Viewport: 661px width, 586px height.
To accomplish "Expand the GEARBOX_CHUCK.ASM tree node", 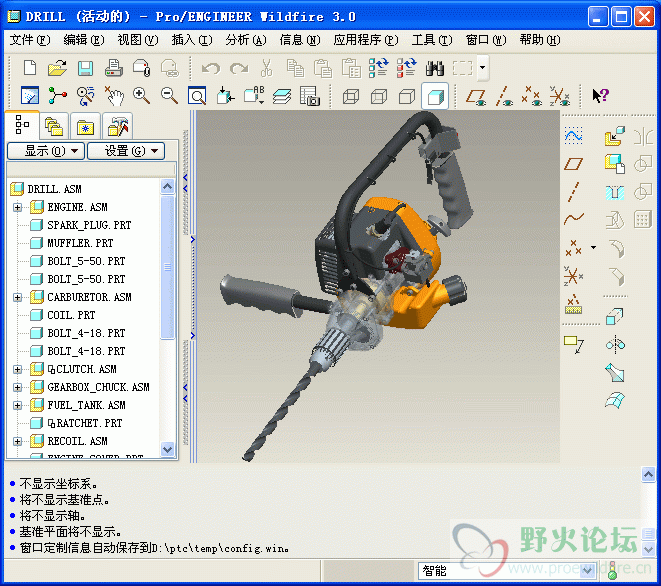I will point(17,387).
